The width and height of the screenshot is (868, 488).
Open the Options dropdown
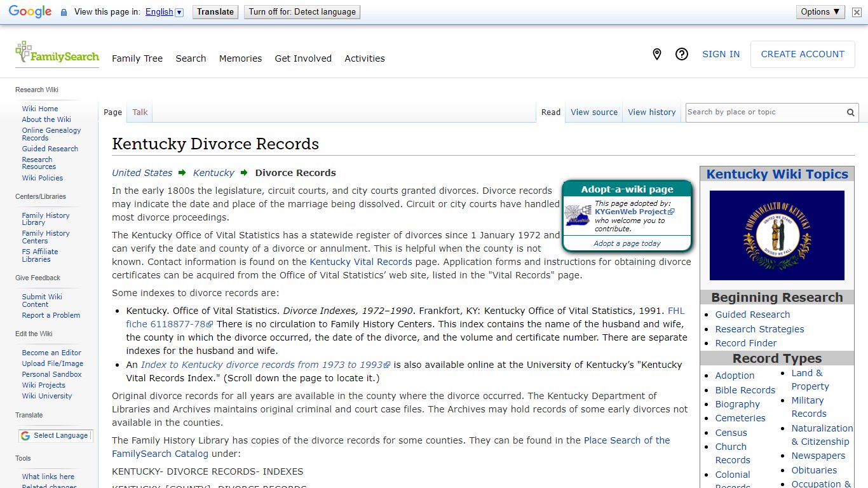[820, 12]
